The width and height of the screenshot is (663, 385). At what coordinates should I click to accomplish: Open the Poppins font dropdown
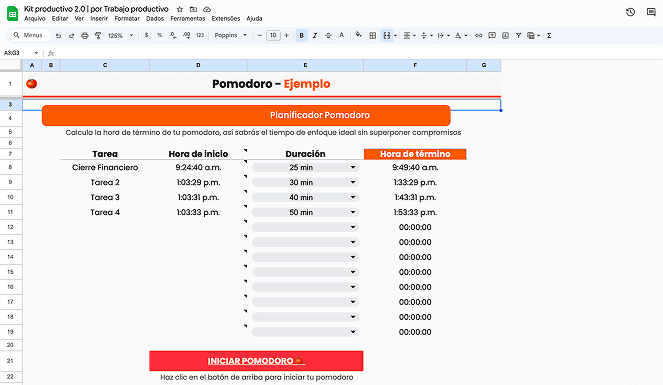coord(230,35)
